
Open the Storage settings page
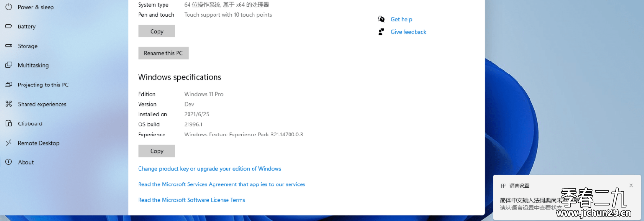tap(27, 46)
